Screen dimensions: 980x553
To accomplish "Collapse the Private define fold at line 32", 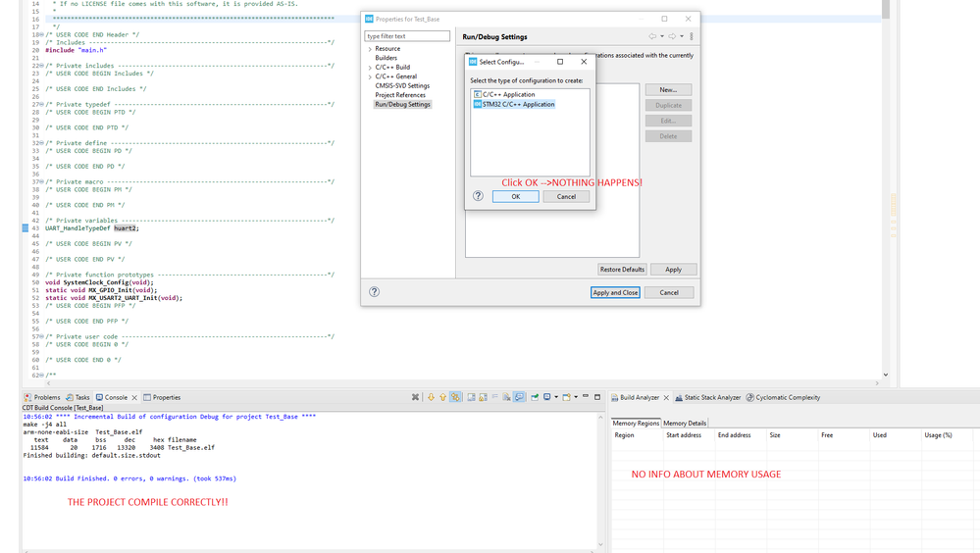I will click(42, 143).
